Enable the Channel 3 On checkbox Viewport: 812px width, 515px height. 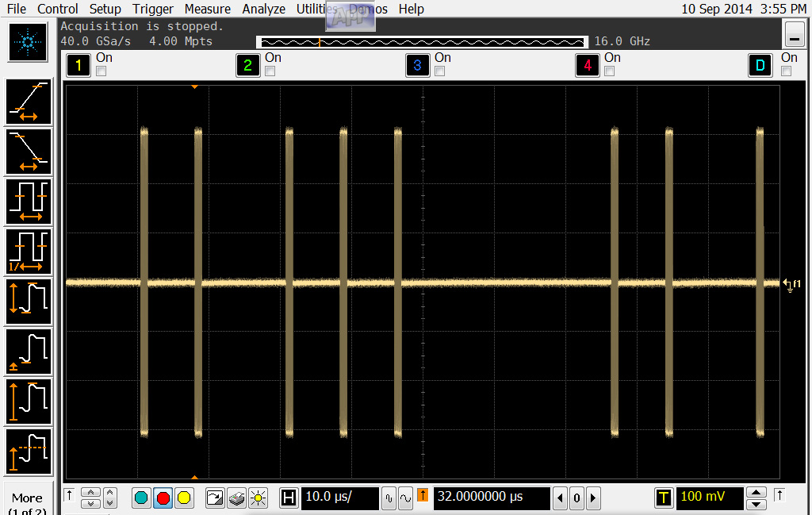coord(439,71)
